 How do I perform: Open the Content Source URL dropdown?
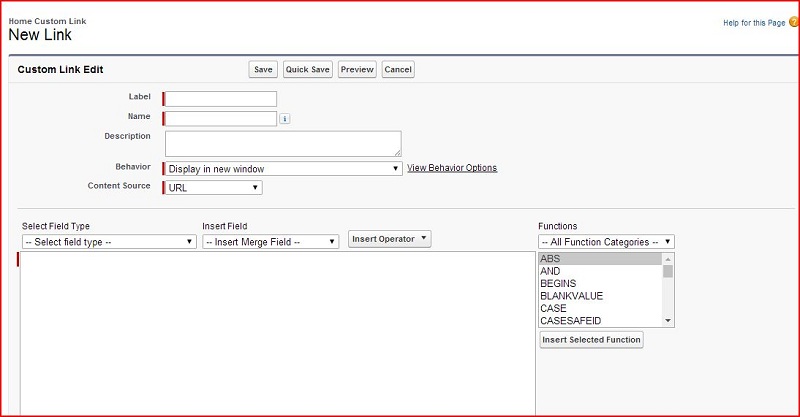213,188
